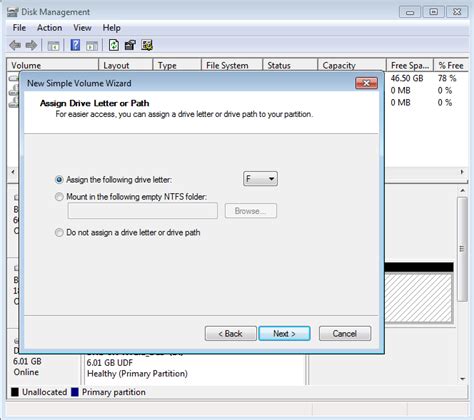Sort by the % Free column header

pos(451,65)
